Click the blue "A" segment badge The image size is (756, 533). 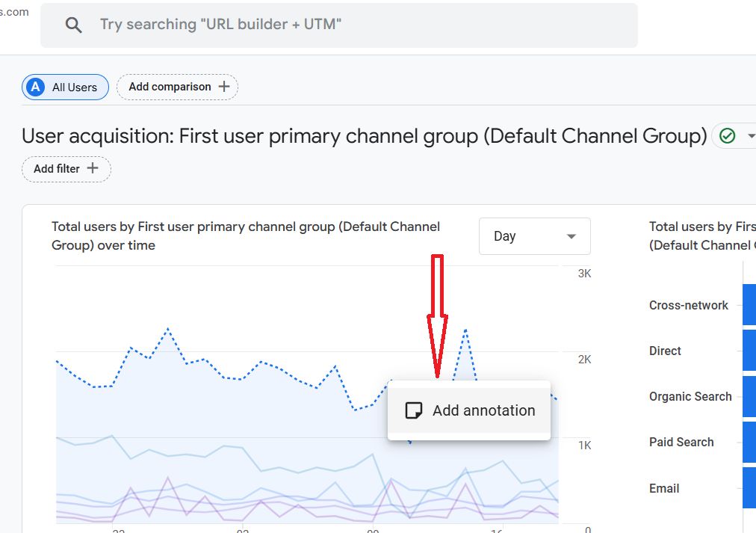click(35, 87)
